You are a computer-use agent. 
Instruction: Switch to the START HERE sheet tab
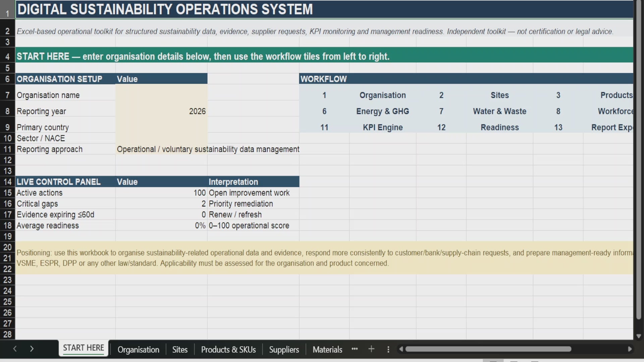pyautogui.click(x=84, y=348)
